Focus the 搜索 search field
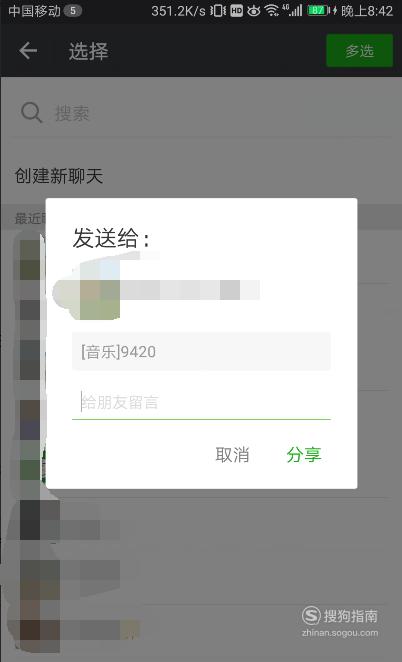This screenshot has height=662, width=402. tap(201, 113)
